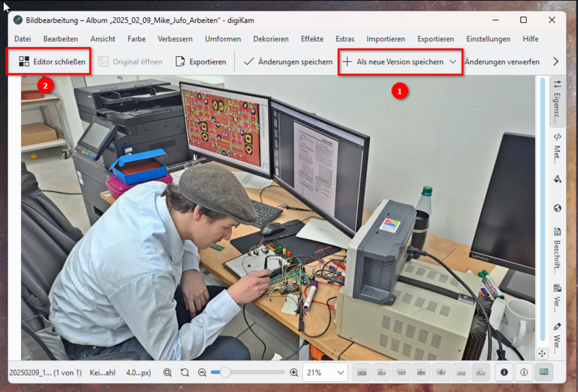Click the zoom level slider

(x=248, y=373)
